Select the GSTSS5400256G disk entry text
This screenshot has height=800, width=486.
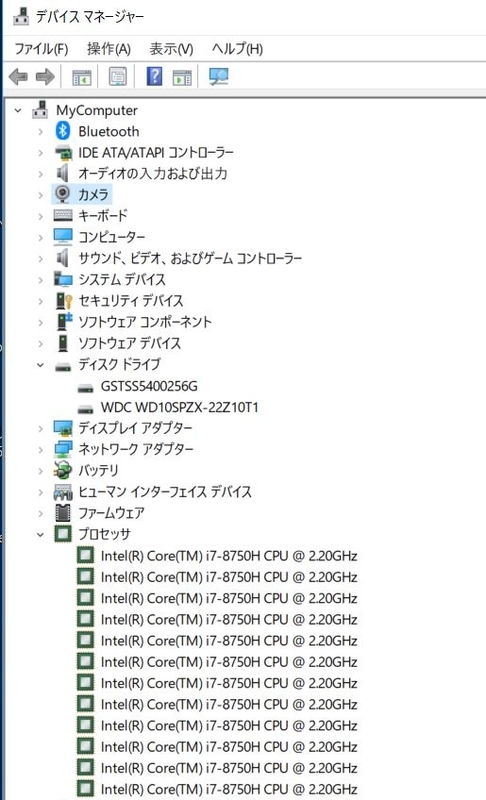[149, 386]
